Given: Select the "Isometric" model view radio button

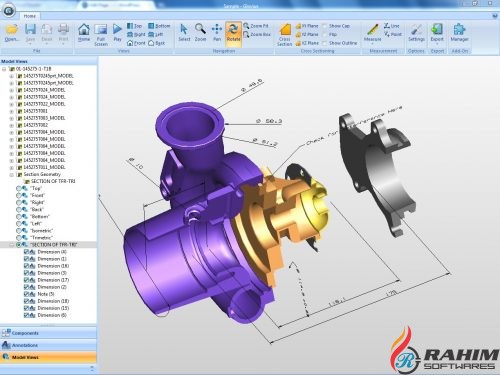Looking at the screenshot, I should click(19, 231).
